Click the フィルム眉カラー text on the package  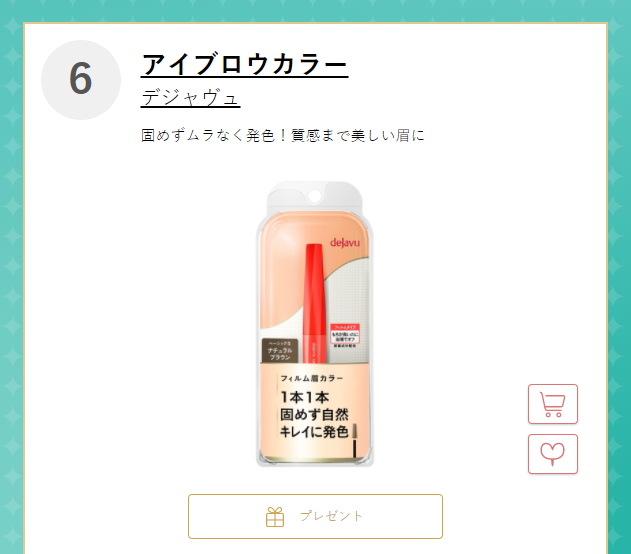point(312,380)
